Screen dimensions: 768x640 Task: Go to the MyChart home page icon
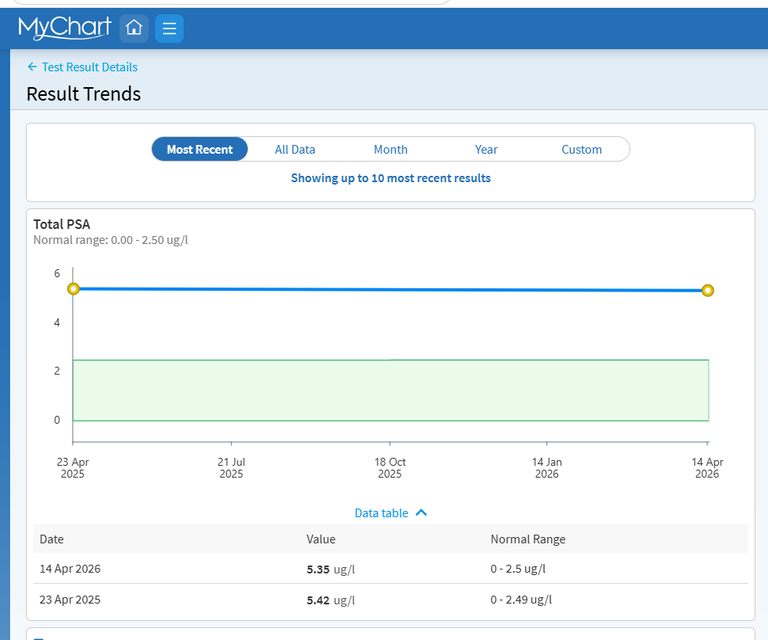pos(134,29)
